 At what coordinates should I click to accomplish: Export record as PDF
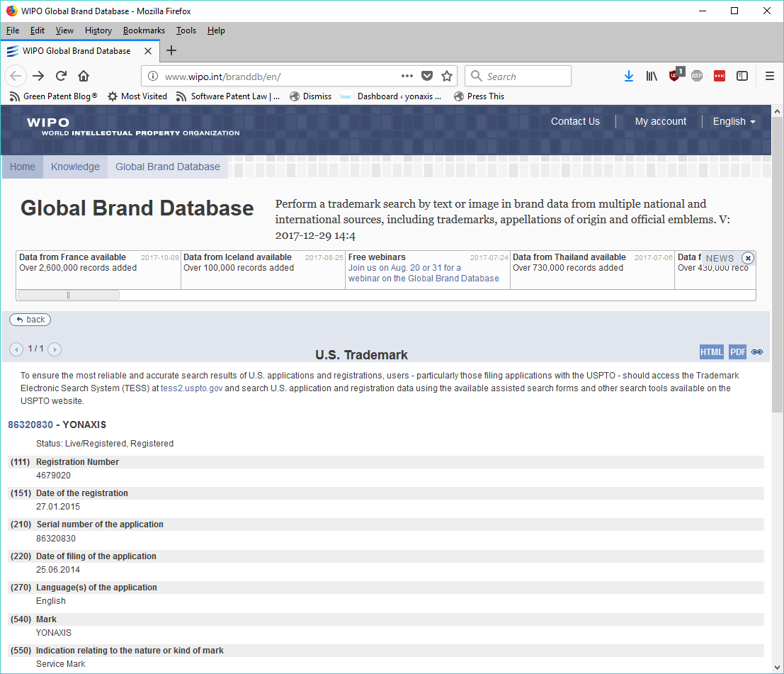[x=737, y=352]
